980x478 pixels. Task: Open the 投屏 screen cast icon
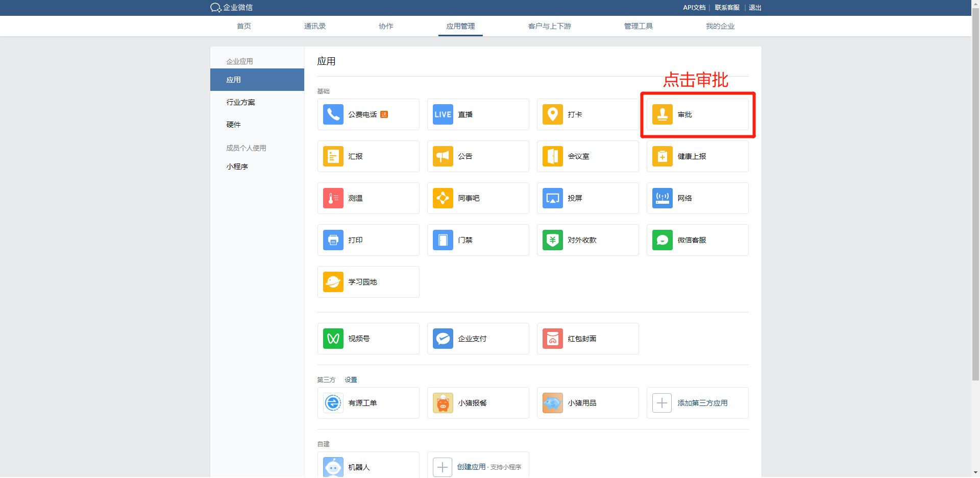[552, 198]
